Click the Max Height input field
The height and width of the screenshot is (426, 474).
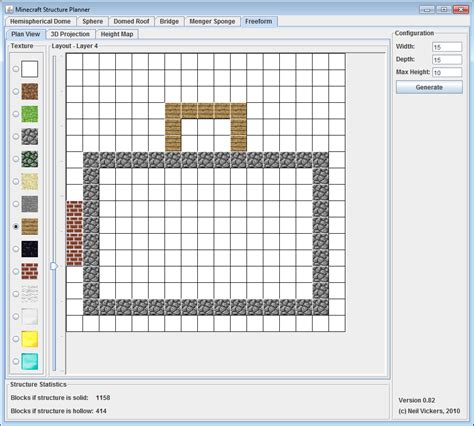click(x=447, y=72)
